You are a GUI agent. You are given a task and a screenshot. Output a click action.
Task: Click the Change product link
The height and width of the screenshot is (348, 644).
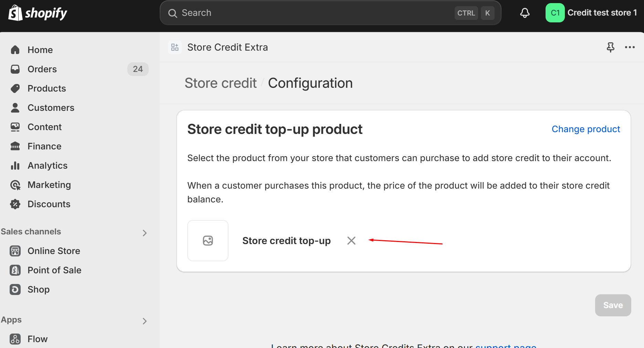[x=586, y=129]
